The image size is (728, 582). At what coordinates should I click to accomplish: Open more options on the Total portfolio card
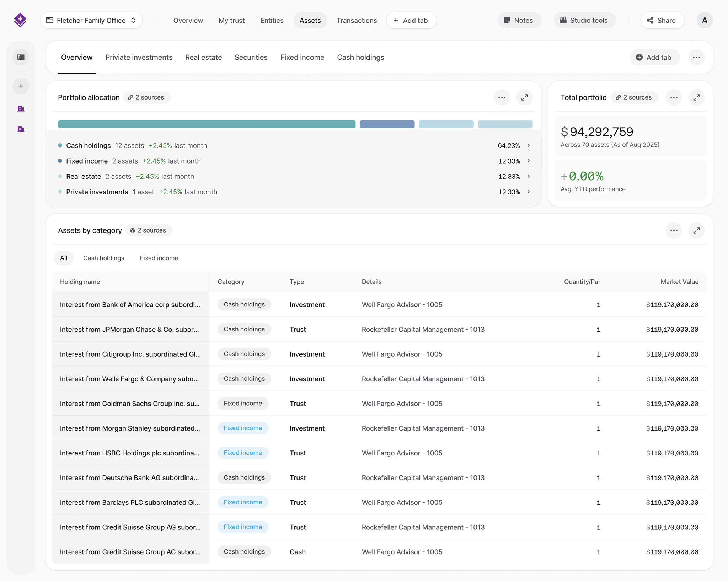pos(674,97)
